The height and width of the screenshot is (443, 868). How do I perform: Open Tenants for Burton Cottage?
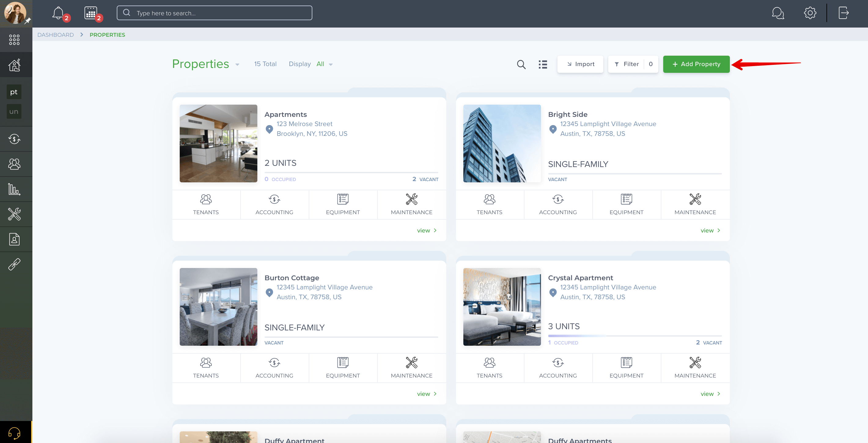click(x=206, y=368)
